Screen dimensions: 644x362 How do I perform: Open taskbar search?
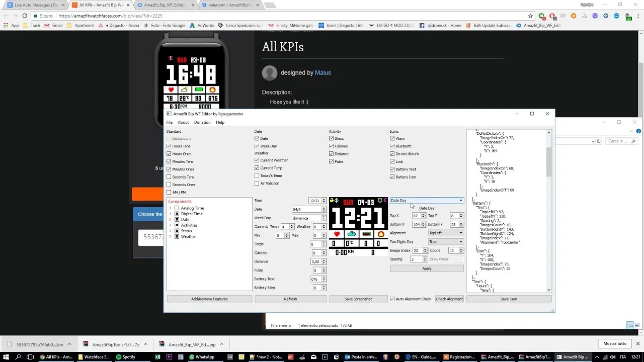(x=19, y=357)
